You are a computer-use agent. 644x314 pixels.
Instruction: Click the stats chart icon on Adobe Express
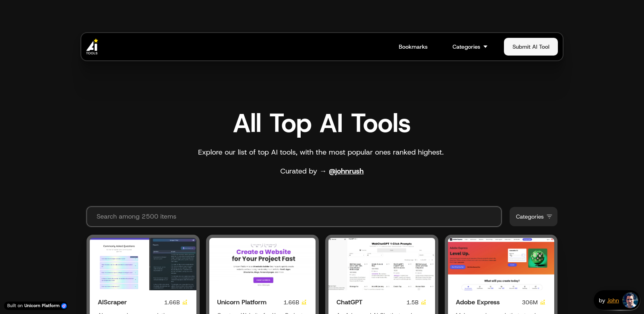[543, 302]
